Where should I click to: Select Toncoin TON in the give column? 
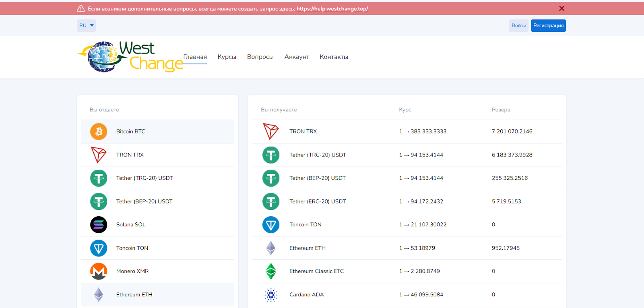tap(157, 248)
